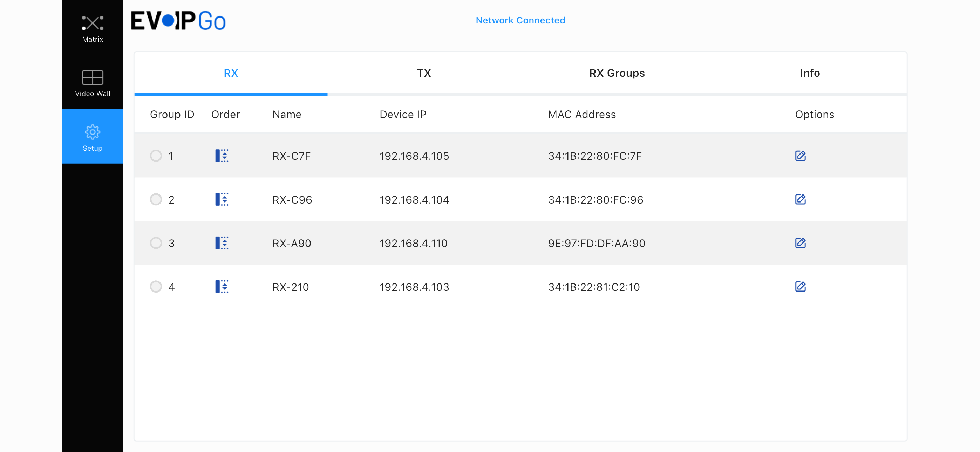Click the Order column header
Screen dimensions: 980x452
pos(226,115)
